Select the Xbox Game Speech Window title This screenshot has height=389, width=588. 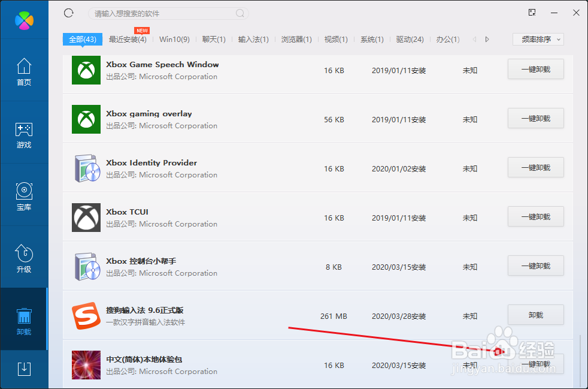pos(162,65)
